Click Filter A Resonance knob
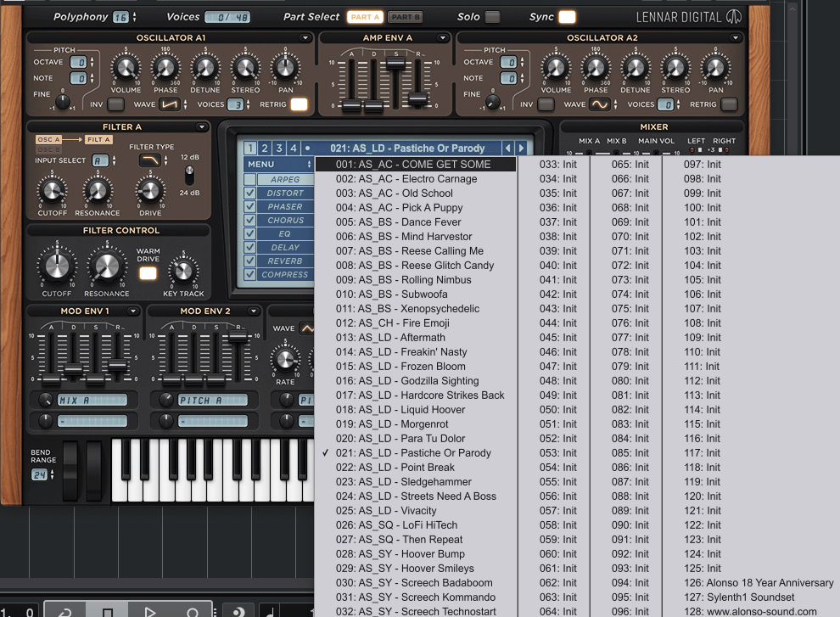 point(97,190)
